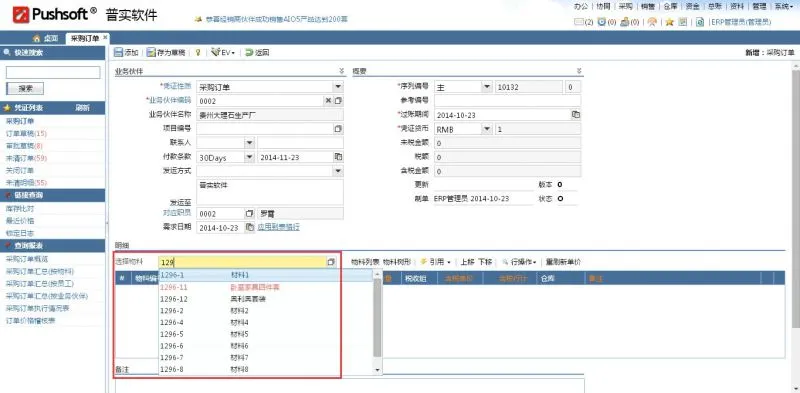Click 物料列表 in detail toolbar

coord(365,262)
